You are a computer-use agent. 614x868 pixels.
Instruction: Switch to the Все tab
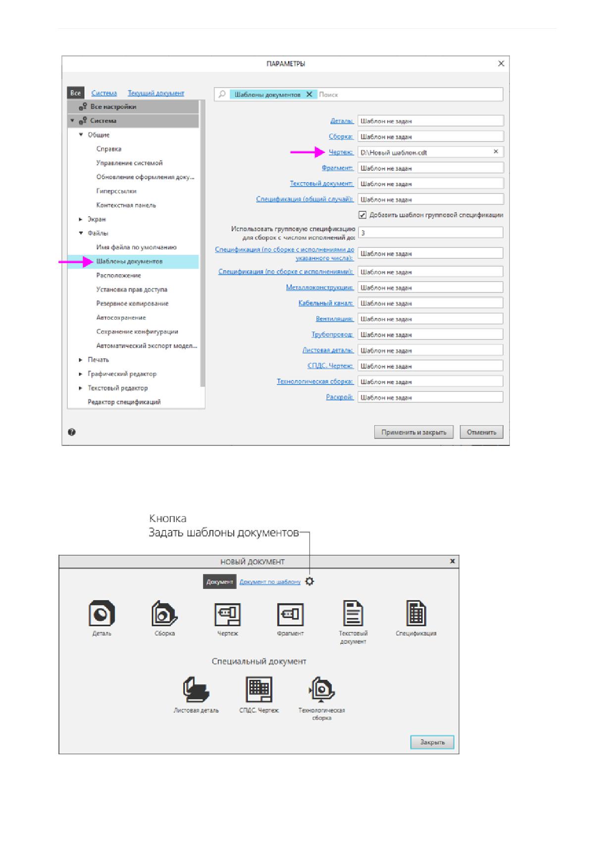(75, 93)
